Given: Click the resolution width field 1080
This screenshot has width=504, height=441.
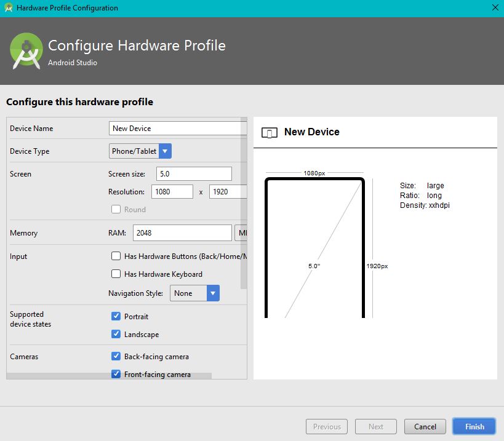Looking at the screenshot, I should pos(172,192).
